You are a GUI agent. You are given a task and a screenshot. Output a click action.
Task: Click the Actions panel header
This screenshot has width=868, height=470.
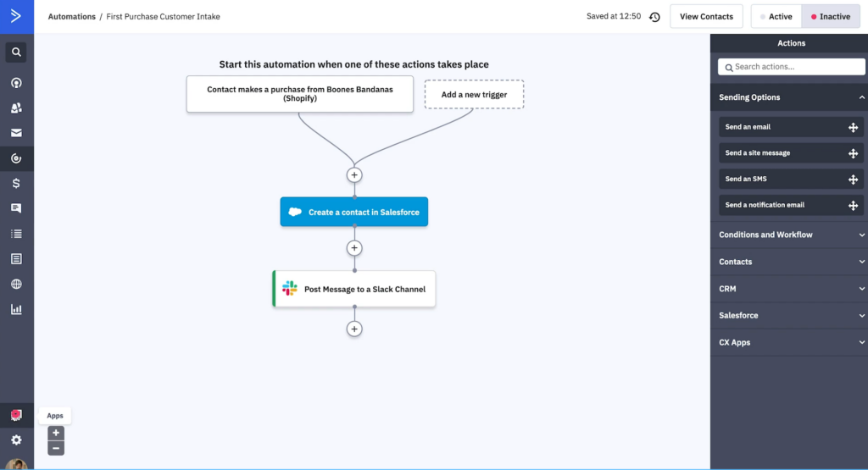point(791,43)
